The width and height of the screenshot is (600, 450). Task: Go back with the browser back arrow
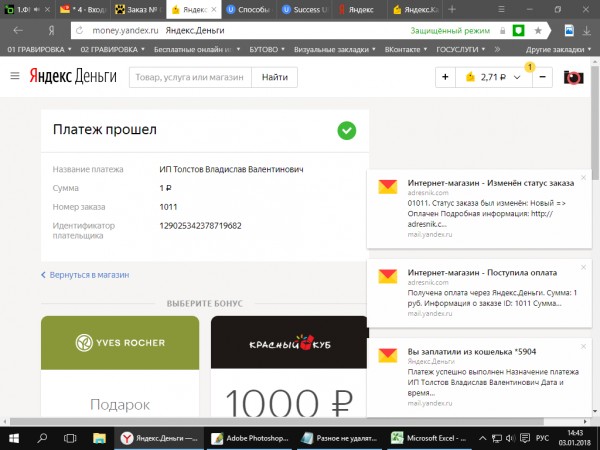click(18, 31)
